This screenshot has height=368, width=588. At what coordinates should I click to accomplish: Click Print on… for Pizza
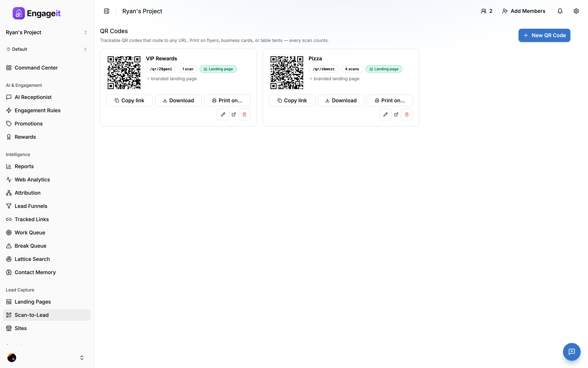390,100
